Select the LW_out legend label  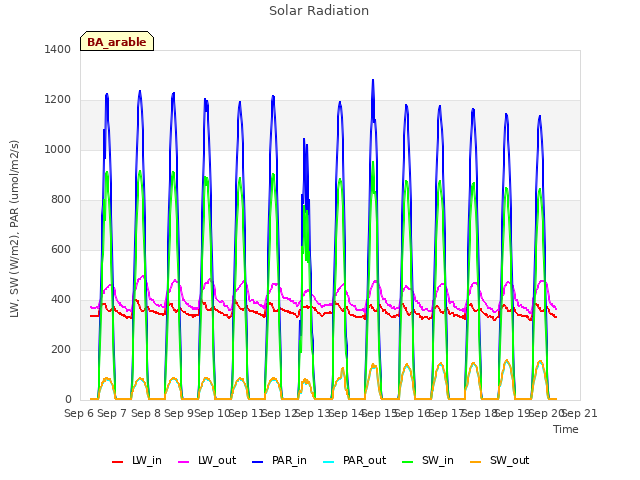tap(217, 460)
